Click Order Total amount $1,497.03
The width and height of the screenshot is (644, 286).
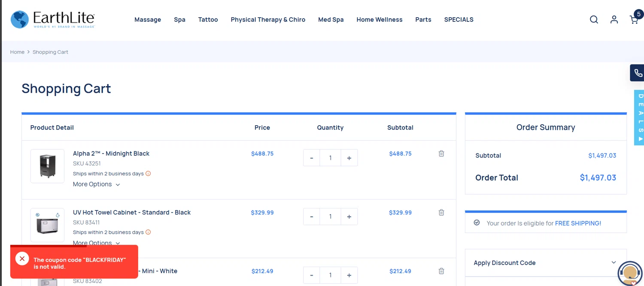pos(598,178)
